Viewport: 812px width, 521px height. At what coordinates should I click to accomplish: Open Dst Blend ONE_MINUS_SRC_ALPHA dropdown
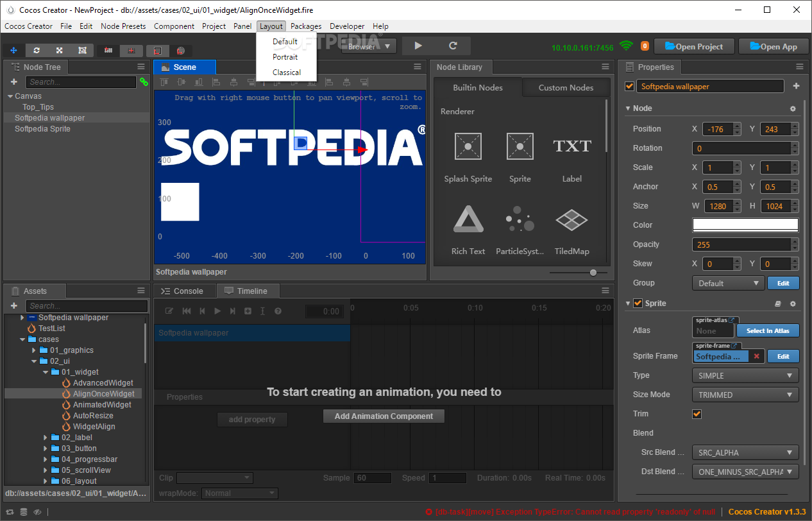pyautogui.click(x=745, y=472)
